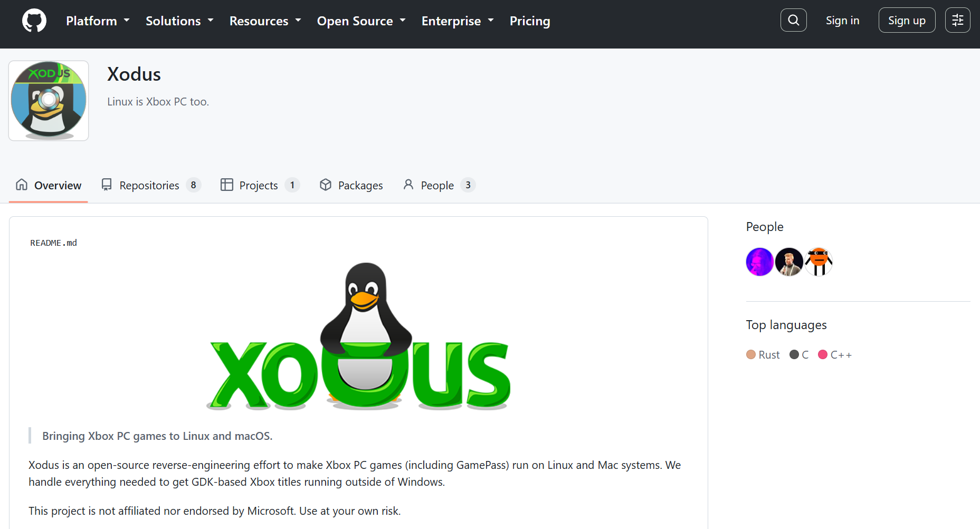Expand the Solutions dropdown menu
Image resolution: width=980 pixels, height=529 pixels.
click(x=179, y=21)
